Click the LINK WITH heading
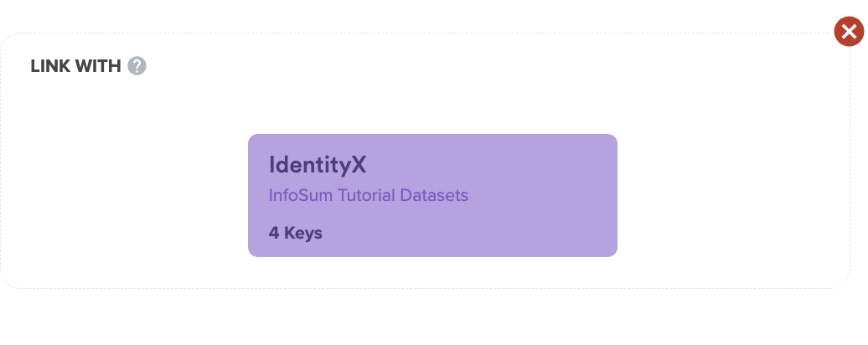Image resolution: width=868 pixels, height=345 pixels. coord(75,66)
